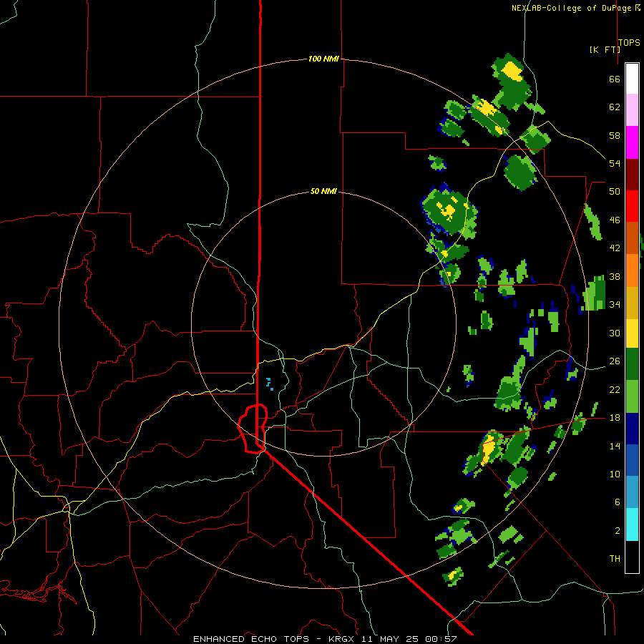The height and width of the screenshot is (644, 644).
Task: Click the "KRGX" radar site identifier
Action: coord(342,639)
